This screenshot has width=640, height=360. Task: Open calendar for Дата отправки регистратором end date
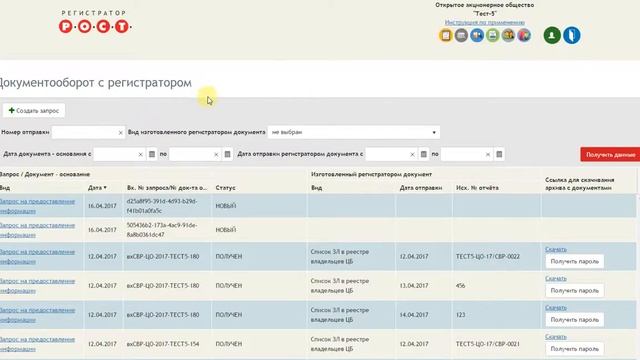coord(499,154)
